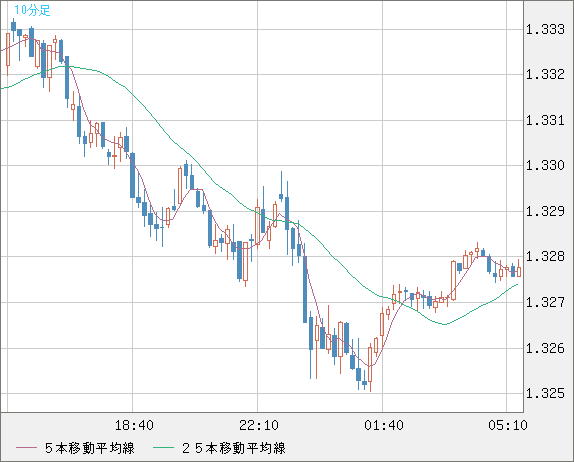The height and width of the screenshot is (462, 574).
Task: Click the 22:10 time axis label
Action: [259, 425]
